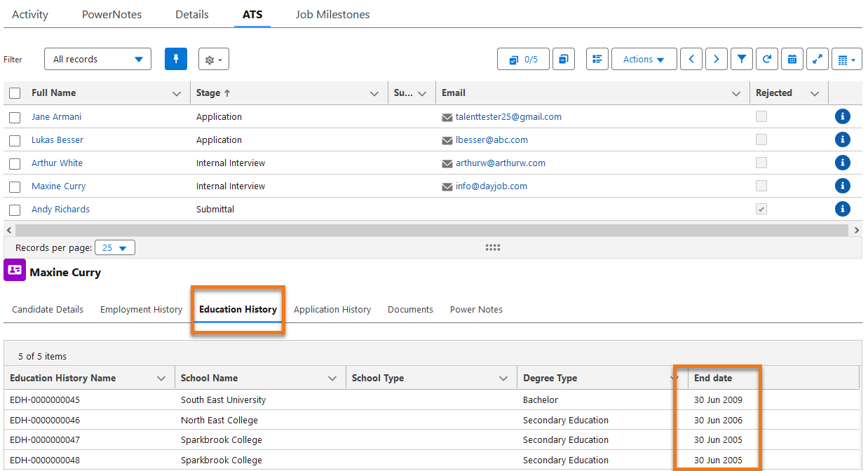Screen dimensions: 868x471
Task: Click envelope icon in Maxine Curry row
Action: pos(447,187)
